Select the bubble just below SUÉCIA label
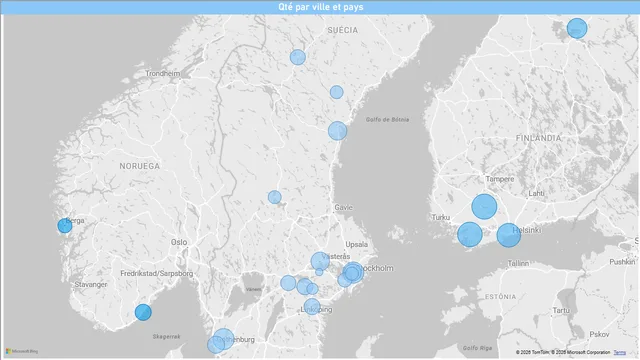The height and width of the screenshot is (360, 640). pos(298,57)
